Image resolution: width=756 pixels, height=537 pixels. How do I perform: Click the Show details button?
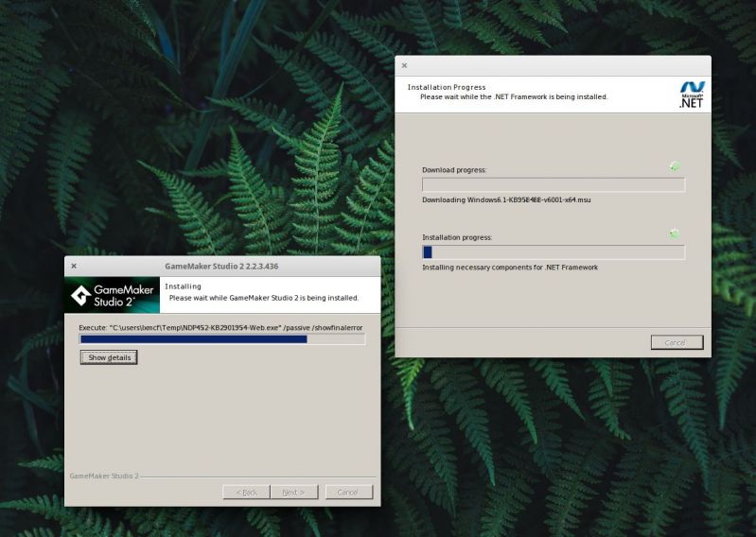pyautogui.click(x=109, y=357)
